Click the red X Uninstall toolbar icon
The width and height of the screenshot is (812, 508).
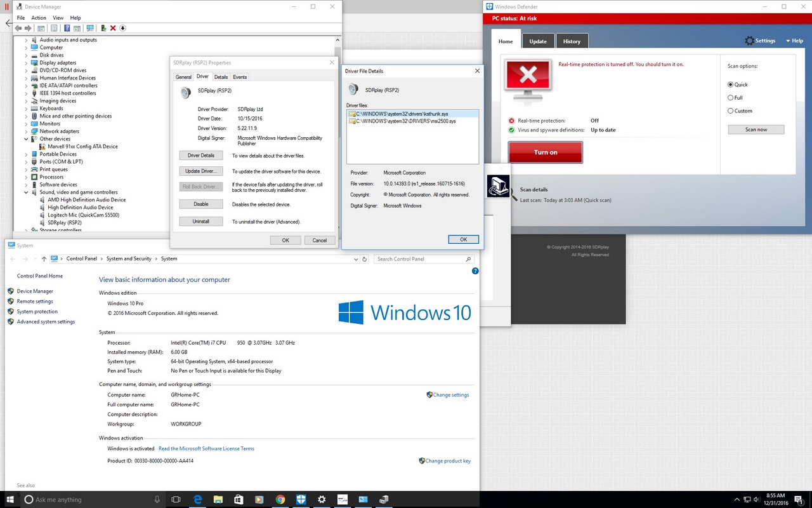point(113,28)
